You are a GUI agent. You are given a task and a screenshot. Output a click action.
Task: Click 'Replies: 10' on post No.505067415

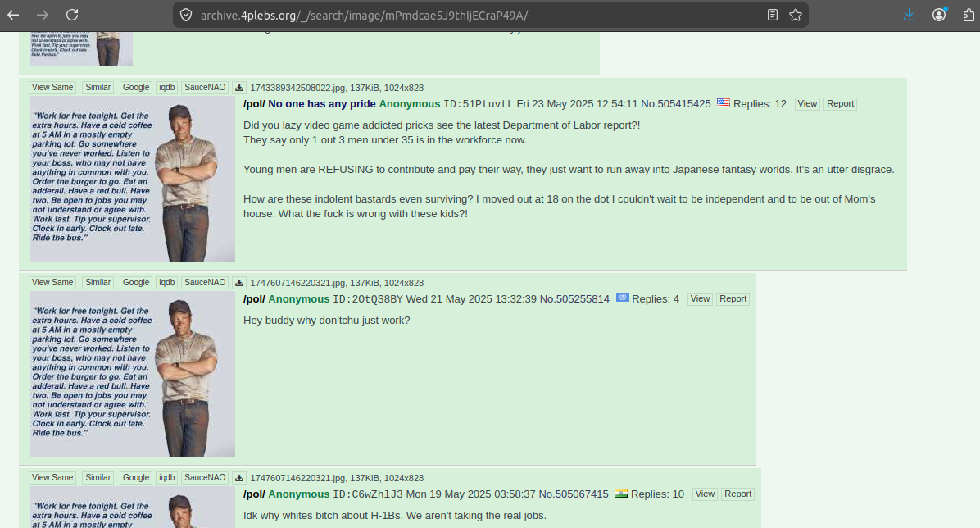click(x=657, y=494)
